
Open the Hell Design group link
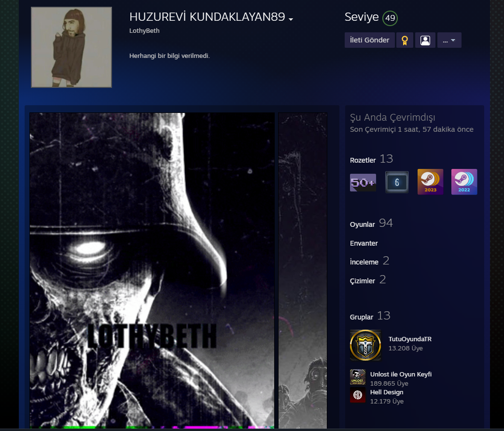387,392
